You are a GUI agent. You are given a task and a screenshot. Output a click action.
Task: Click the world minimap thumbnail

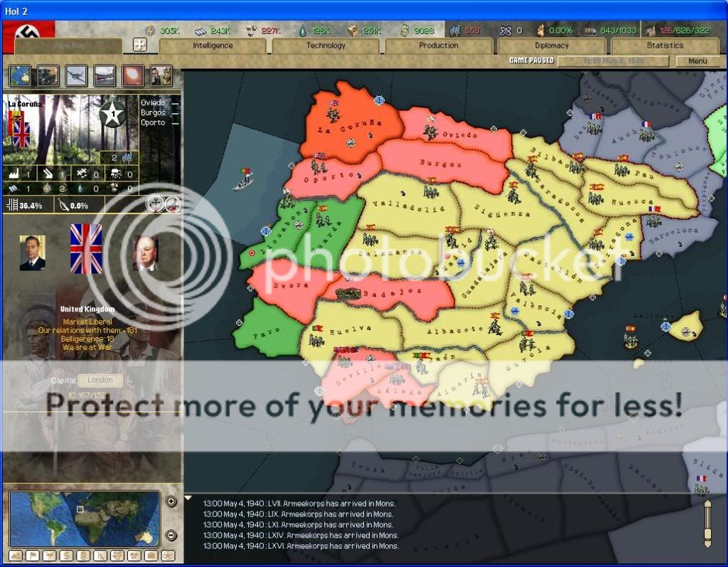click(x=85, y=519)
